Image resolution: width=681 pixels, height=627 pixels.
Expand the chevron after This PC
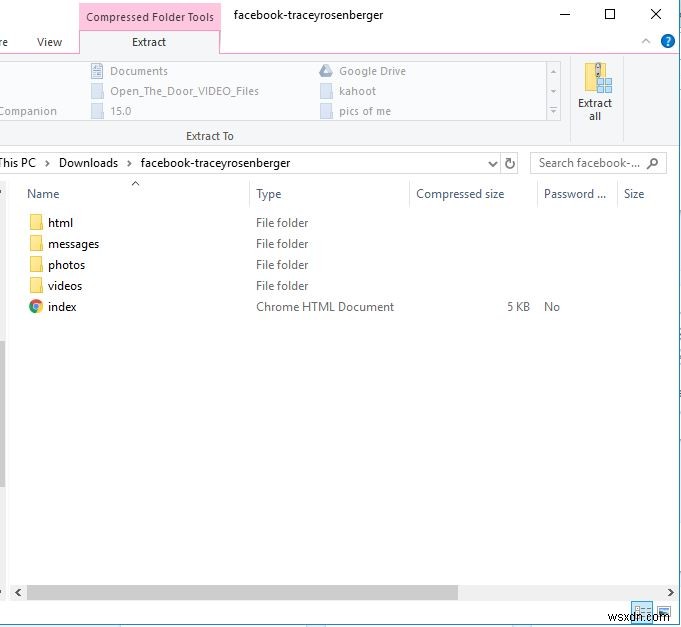click(x=47, y=163)
